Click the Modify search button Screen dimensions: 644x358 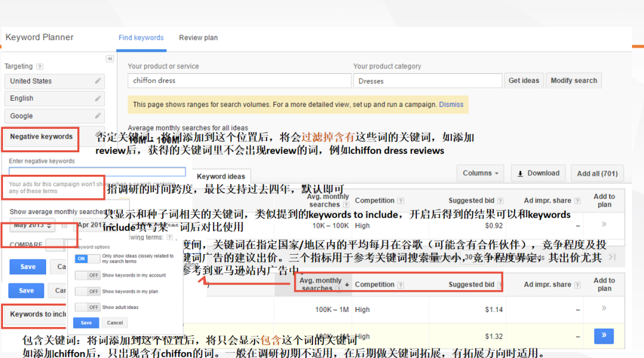[x=574, y=81]
